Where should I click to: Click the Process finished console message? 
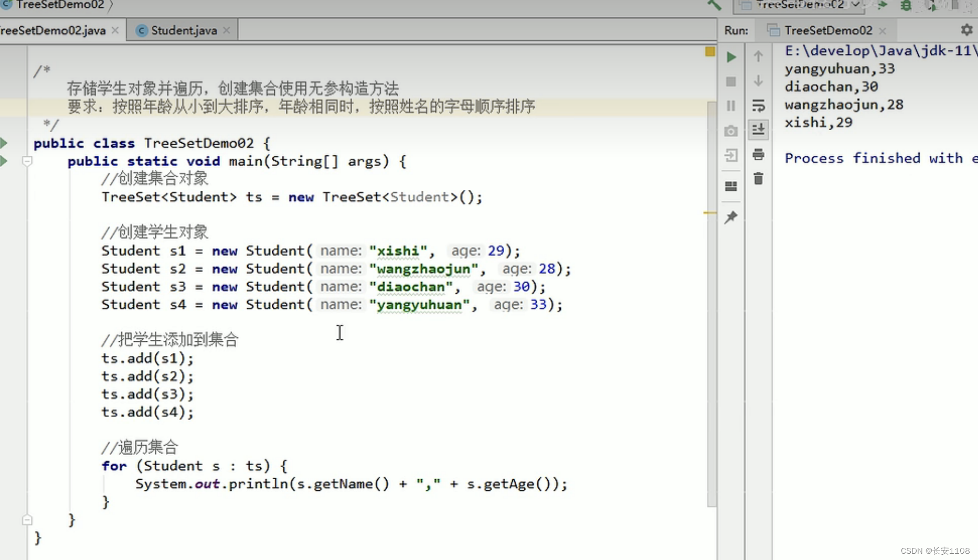point(881,158)
